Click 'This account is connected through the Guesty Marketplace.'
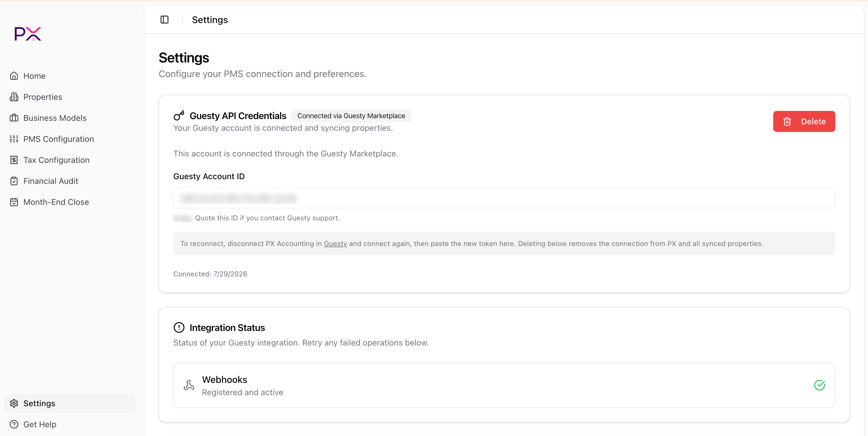Image resolution: width=868 pixels, height=436 pixels. click(286, 154)
